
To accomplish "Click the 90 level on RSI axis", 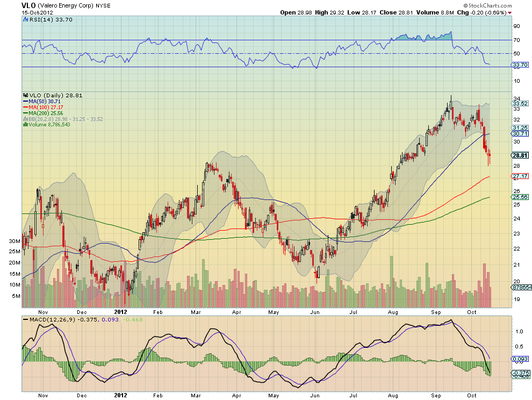I will 517,26.
